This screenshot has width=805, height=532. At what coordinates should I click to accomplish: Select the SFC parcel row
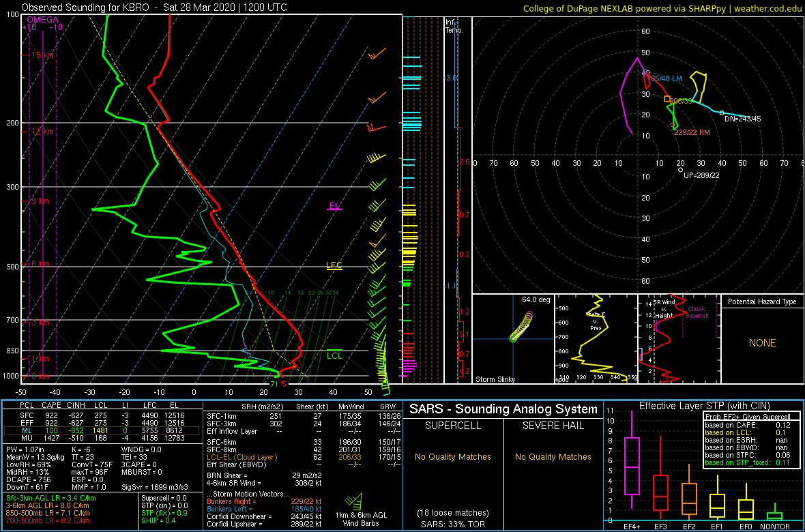(102, 415)
